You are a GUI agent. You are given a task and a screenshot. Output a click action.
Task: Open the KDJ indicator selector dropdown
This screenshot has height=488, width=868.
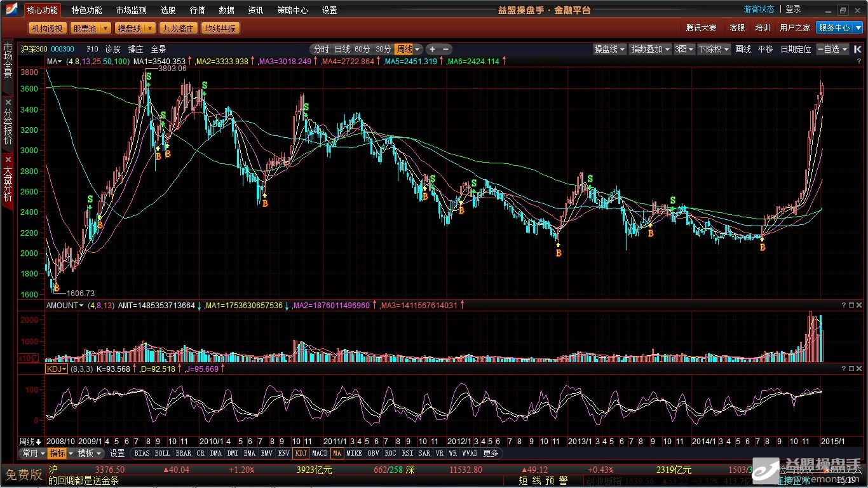click(57, 369)
